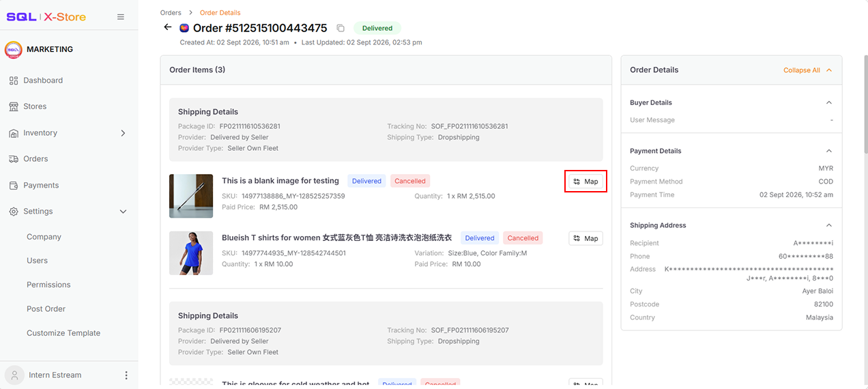Collapse the Settings menu chevron
The height and width of the screenshot is (389, 868).
click(124, 212)
